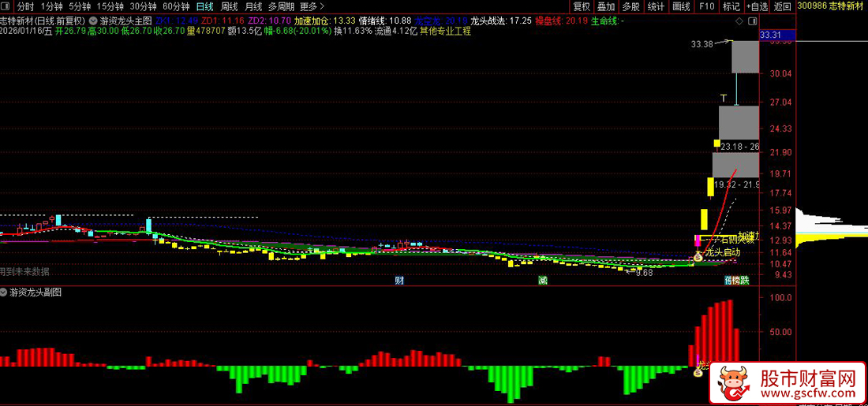Switch to the 周线 weekly tab
868x406 pixels.
[229, 6]
